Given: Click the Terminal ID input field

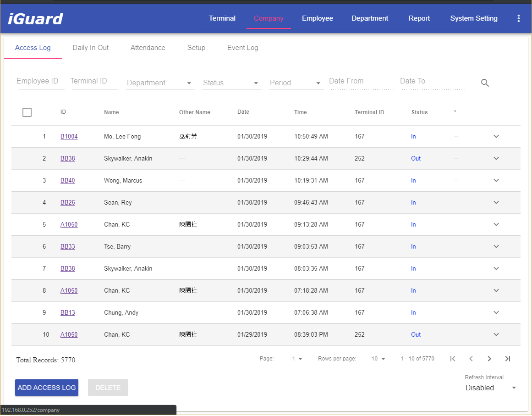Looking at the screenshot, I should click(x=95, y=82).
